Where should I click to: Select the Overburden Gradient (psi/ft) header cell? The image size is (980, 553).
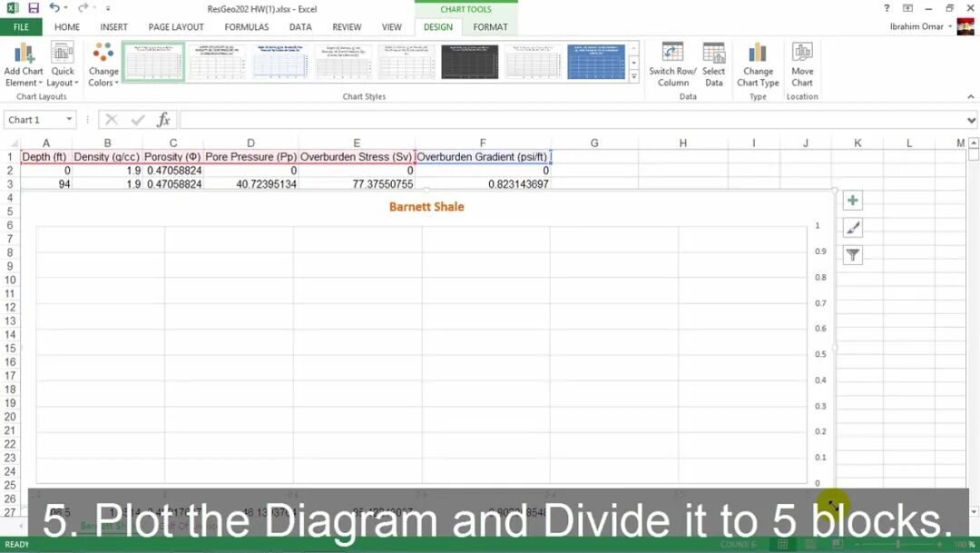(483, 157)
